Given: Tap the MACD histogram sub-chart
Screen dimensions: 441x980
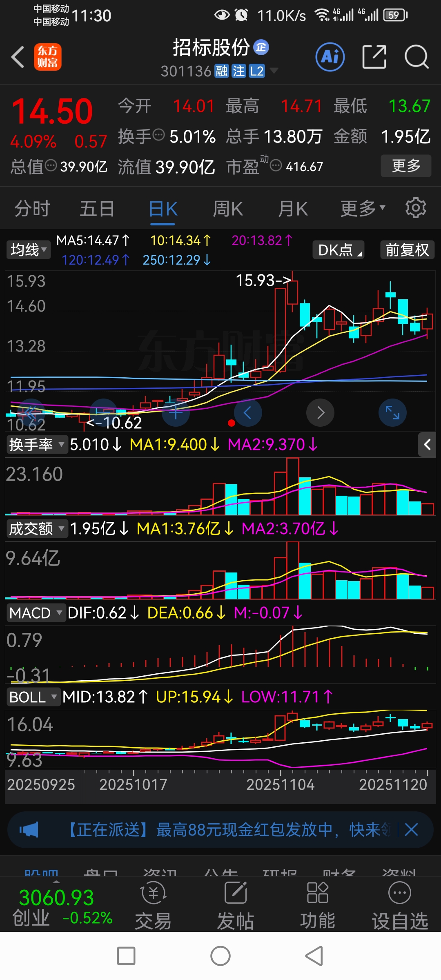Looking at the screenshot, I should click(220, 654).
